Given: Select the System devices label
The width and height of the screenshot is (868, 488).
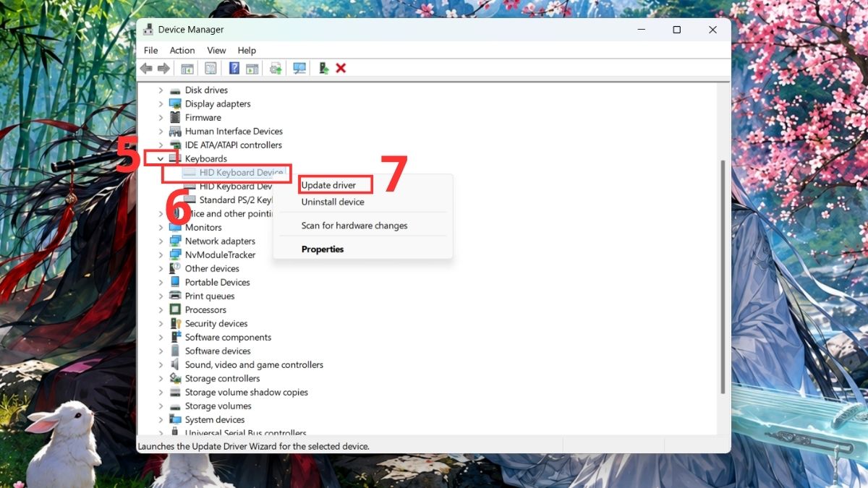Looking at the screenshot, I should (x=215, y=419).
